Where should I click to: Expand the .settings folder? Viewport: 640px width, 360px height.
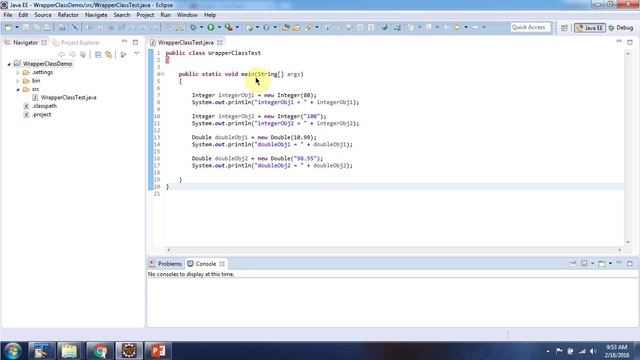pyautogui.click(x=18, y=73)
